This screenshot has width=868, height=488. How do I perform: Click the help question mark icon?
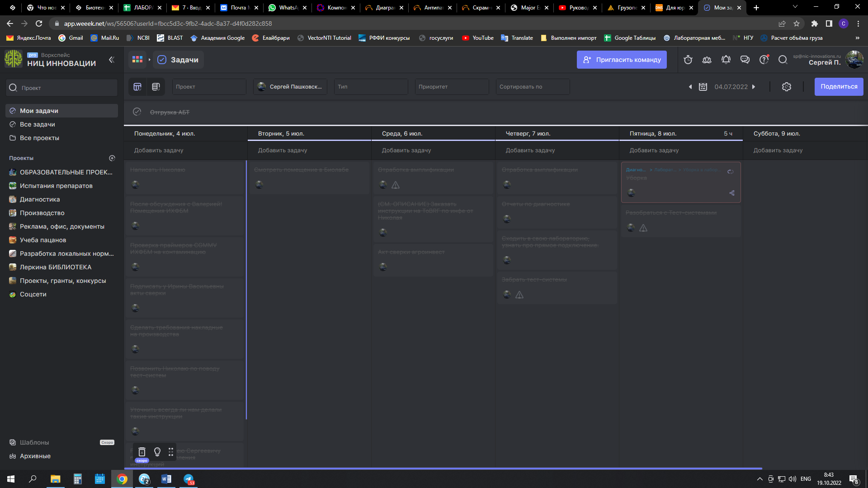(764, 60)
